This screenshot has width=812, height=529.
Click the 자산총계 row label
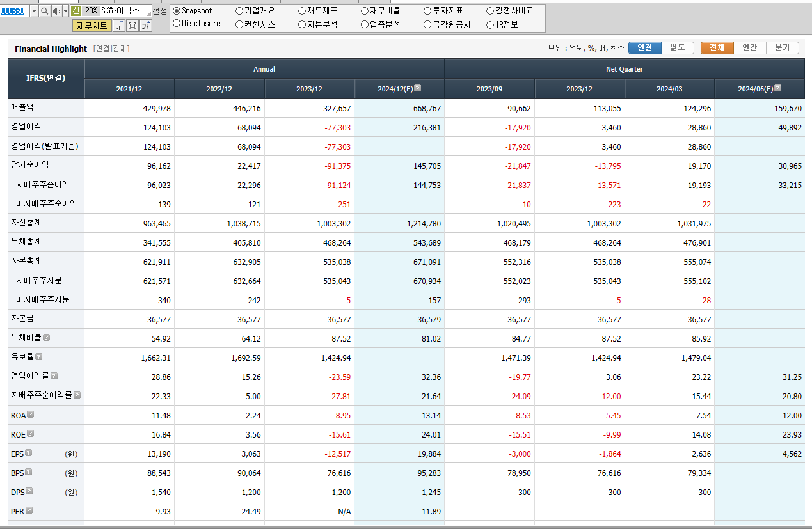pos(26,223)
